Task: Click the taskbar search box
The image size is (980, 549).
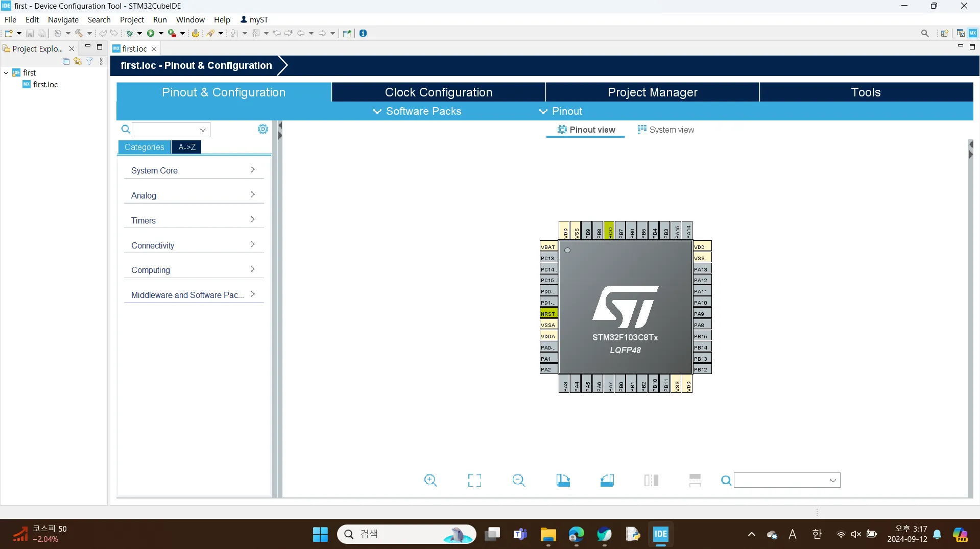Action: (x=407, y=534)
